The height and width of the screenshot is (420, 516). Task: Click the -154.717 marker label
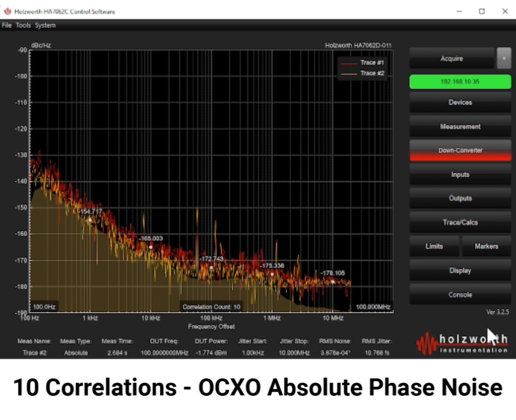tap(91, 212)
